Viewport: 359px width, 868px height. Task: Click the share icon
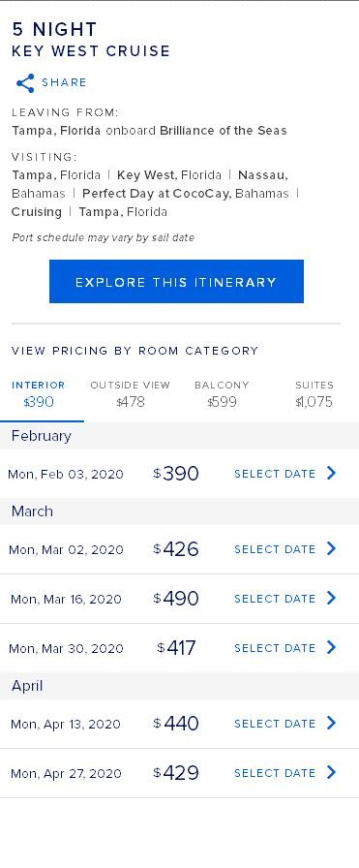click(x=25, y=83)
